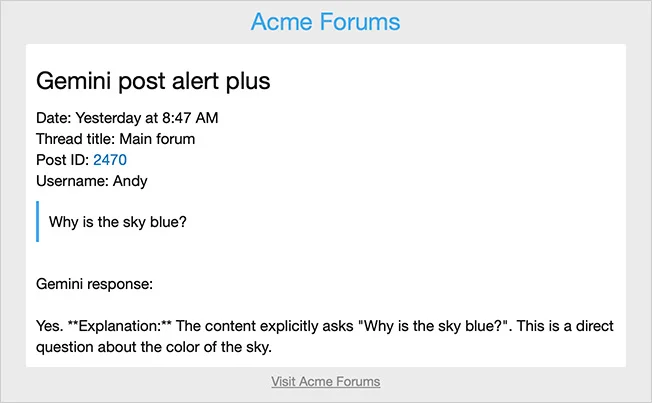Open post ID 2470 link
Screen dimensions: 652x403
pos(110,160)
